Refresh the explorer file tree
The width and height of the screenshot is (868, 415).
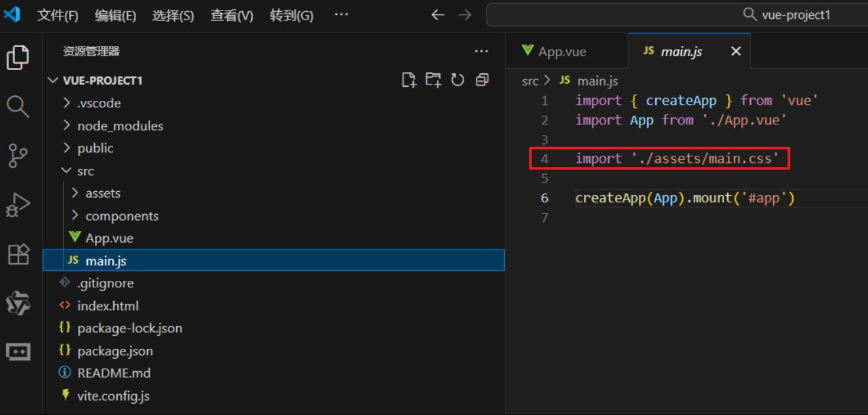point(458,80)
